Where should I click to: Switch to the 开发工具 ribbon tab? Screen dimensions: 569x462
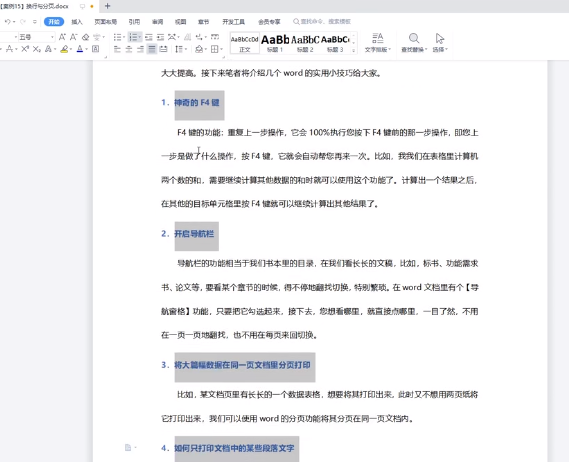pyautogui.click(x=234, y=22)
